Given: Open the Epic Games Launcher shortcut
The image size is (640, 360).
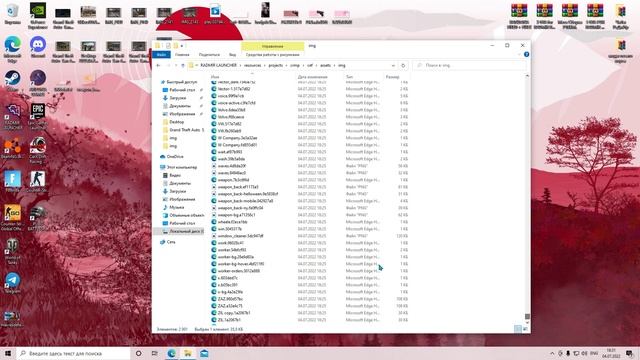Looking at the screenshot, I should tap(38, 116).
